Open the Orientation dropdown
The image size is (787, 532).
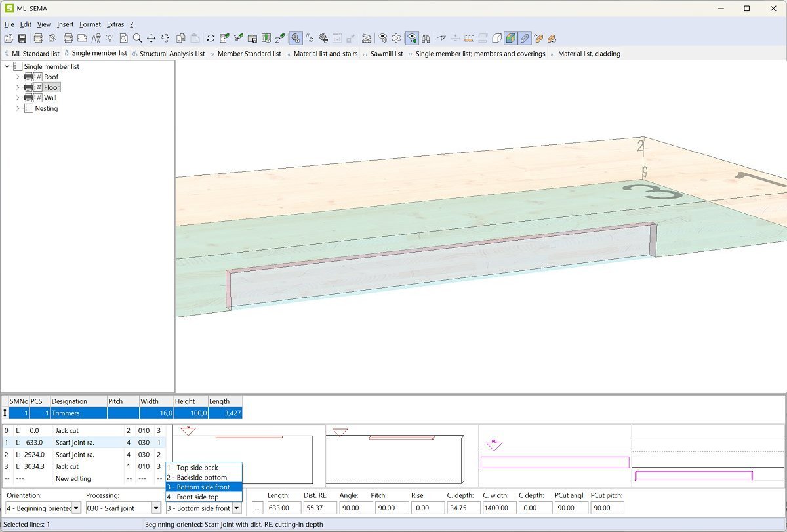76,508
